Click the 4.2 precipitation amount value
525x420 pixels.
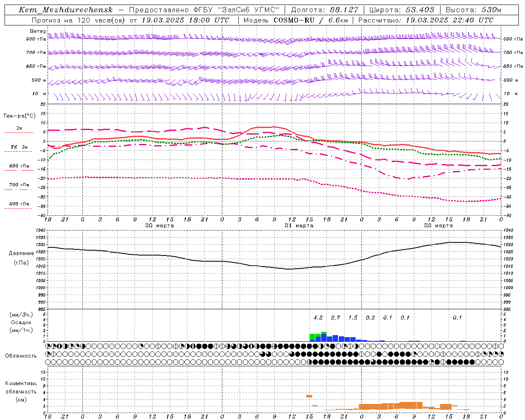318,317
